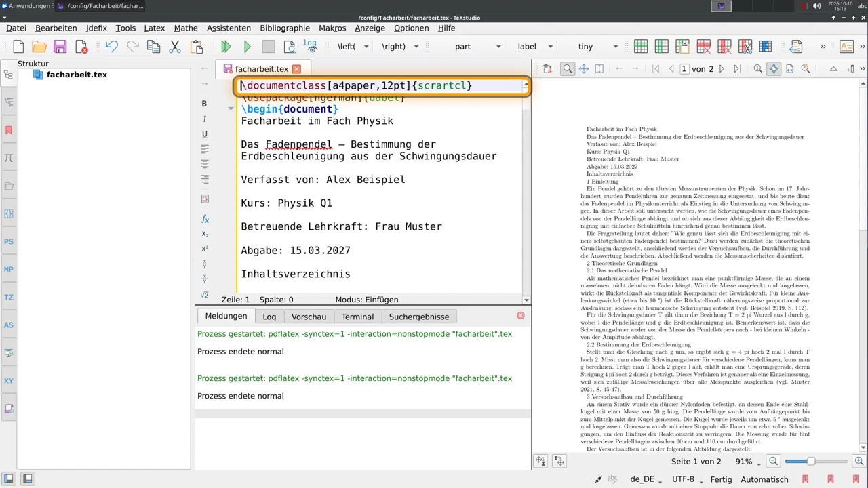Close the facharbeit.tex editor tab
Screen dimensions: 868x488
click(x=296, y=69)
